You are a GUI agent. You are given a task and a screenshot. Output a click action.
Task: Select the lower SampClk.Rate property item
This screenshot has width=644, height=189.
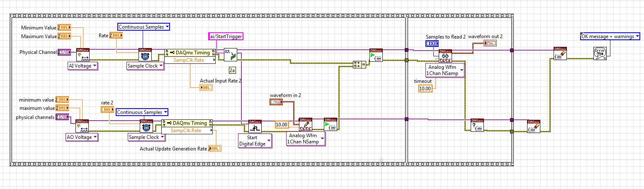[x=187, y=131]
